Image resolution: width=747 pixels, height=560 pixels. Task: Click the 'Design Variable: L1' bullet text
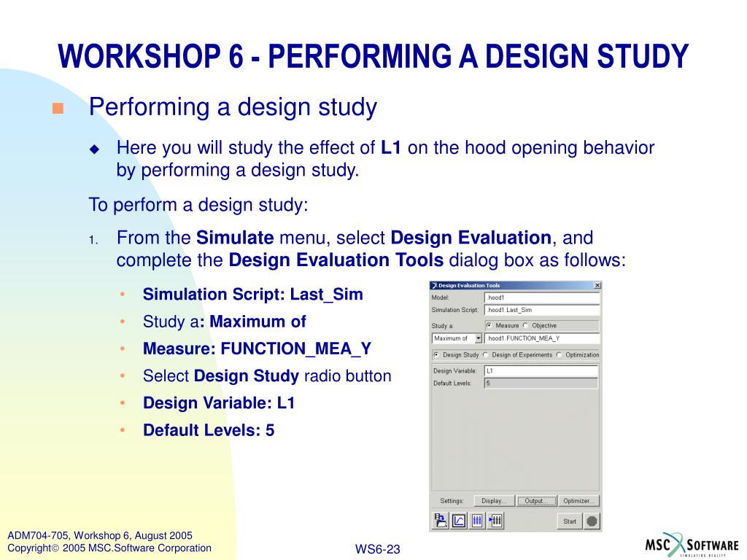(x=219, y=402)
